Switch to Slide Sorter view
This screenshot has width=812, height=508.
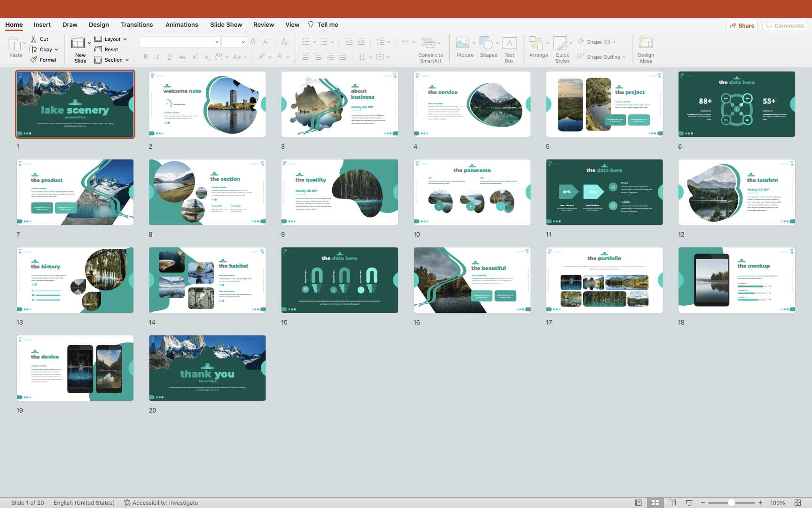[x=655, y=502]
